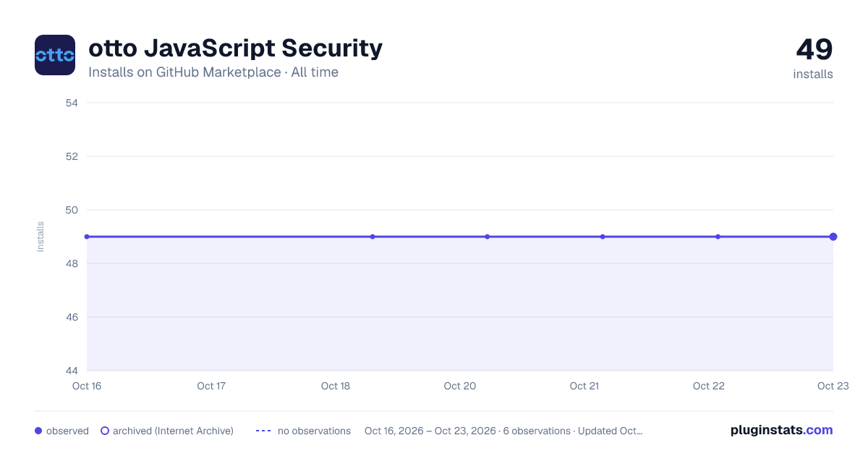
Task: Select the data point above Oct 18
Action: (373, 237)
